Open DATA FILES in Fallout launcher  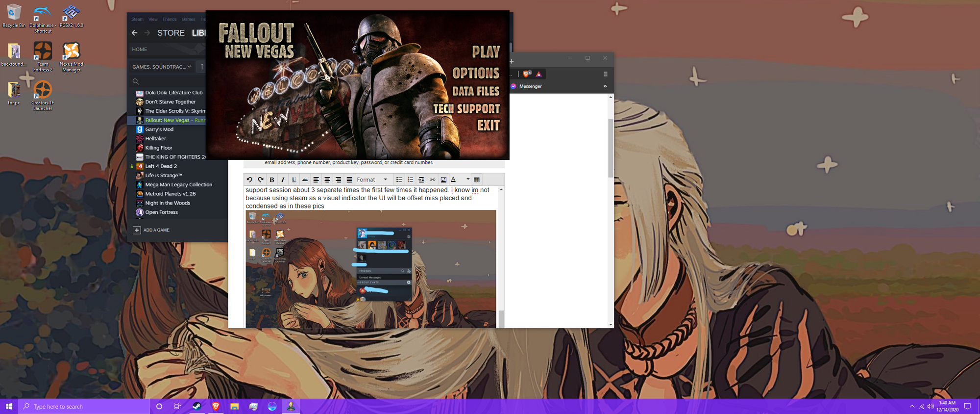coord(476,91)
